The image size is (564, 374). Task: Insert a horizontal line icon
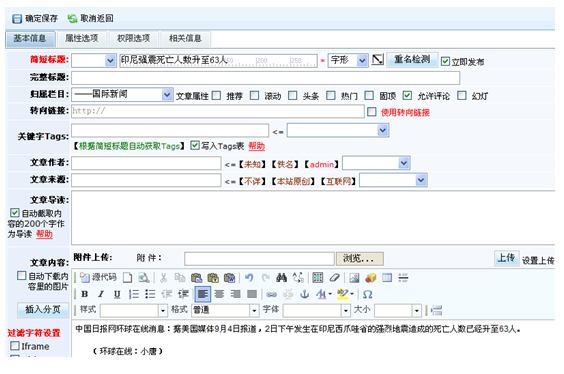point(403,278)
